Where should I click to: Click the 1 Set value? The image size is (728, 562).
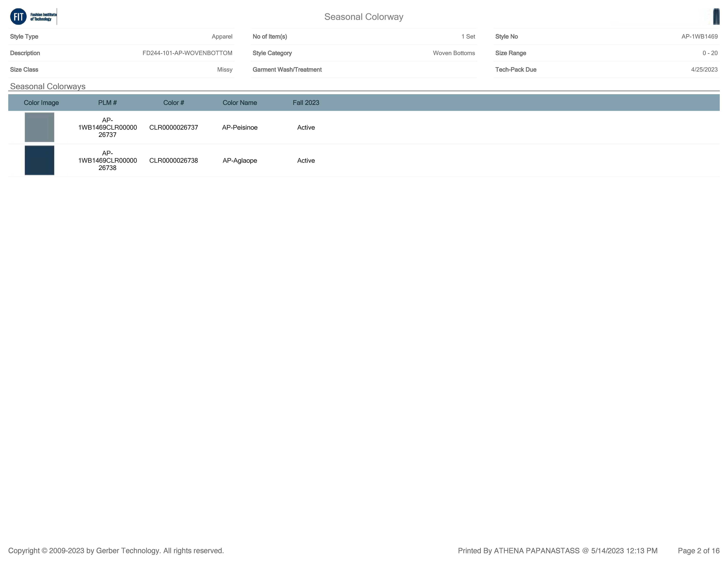click(x=468, y=36)
